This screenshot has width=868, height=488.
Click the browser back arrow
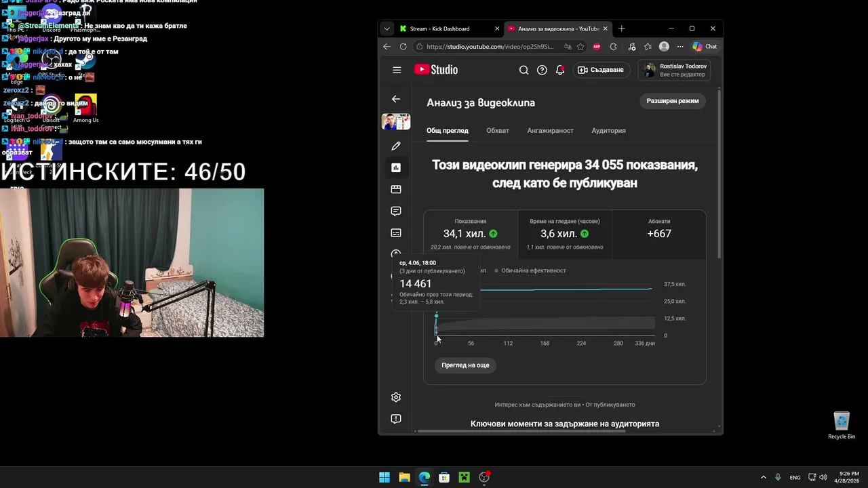click(x=387, y=47)
